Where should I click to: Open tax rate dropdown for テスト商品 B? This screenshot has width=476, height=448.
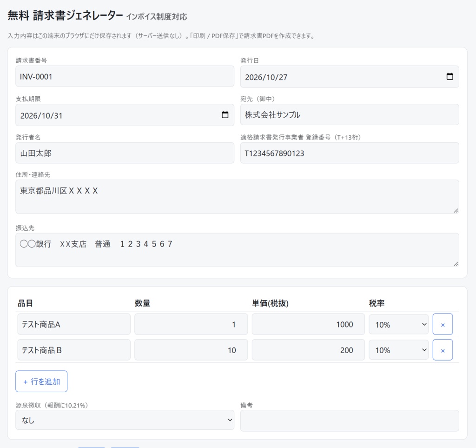pos(398,350)
